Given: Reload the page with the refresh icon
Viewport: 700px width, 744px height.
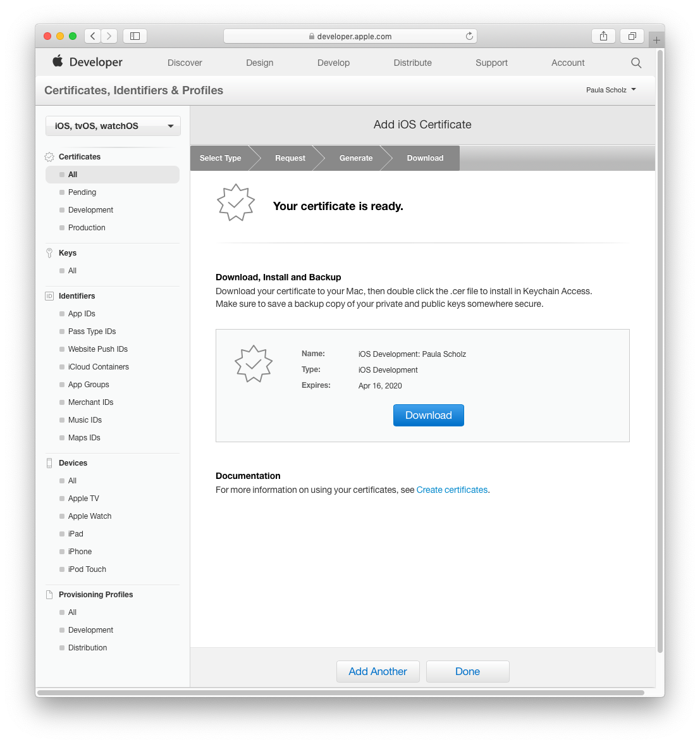Looking at the screenshot, I should [x=469, y=36].
